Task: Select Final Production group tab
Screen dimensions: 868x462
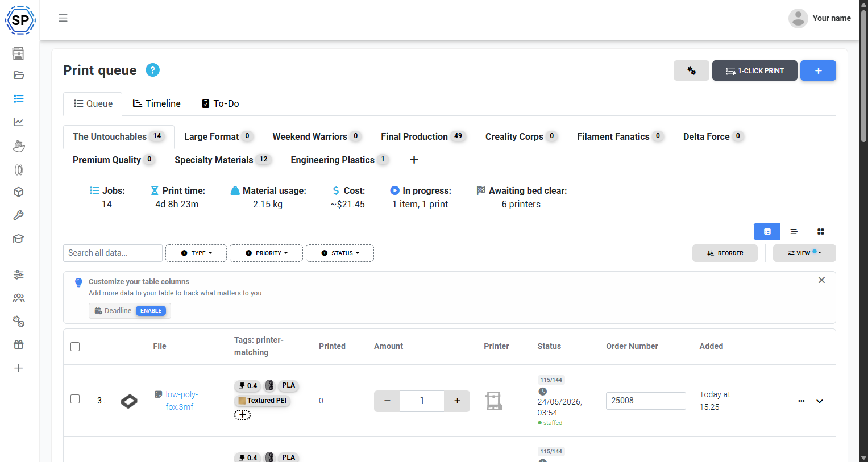Action: click(x=423, y=136)
